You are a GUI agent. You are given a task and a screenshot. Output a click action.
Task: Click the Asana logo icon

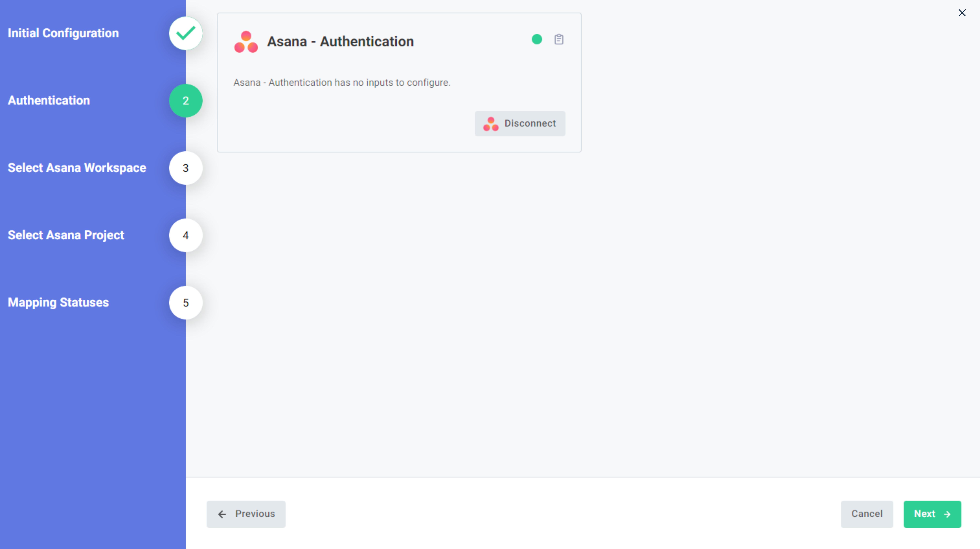pyautogui.click(x=246, y=41)
